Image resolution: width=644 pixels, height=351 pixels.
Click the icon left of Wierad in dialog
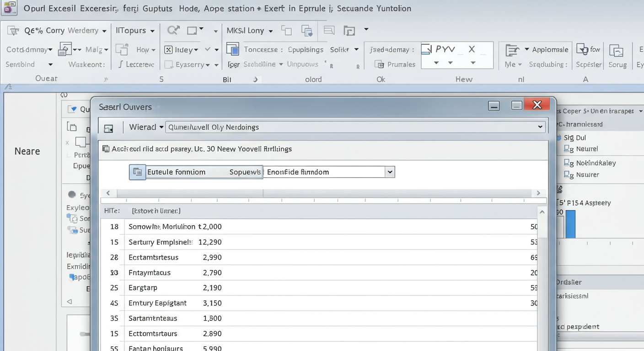pyautogui.click(x=108, y=128)
